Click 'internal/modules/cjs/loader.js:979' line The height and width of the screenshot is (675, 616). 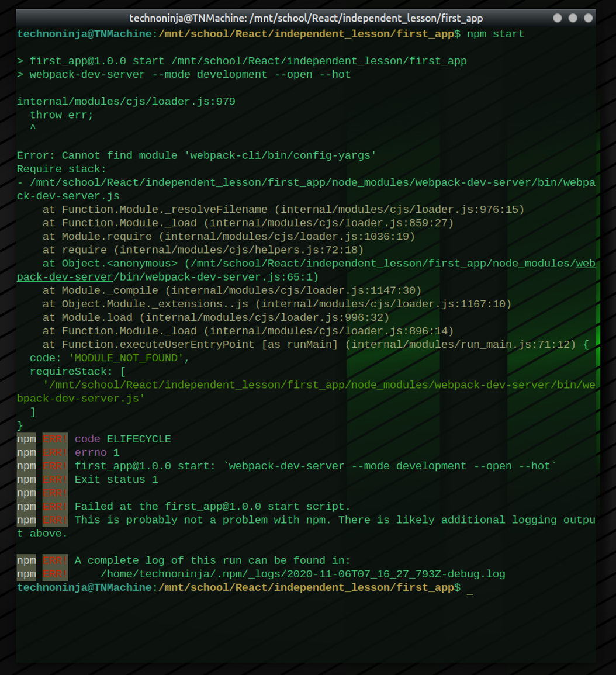(x=126, y=102)
